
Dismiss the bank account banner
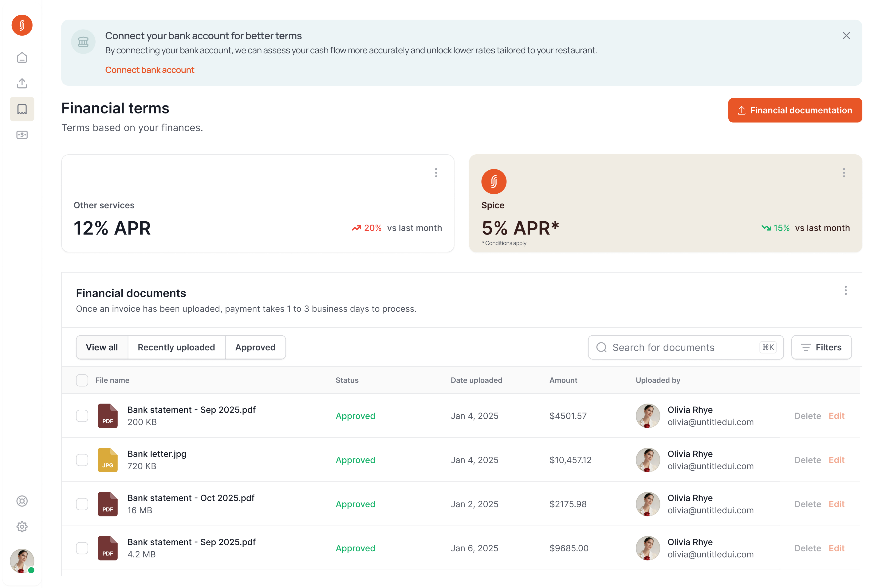[846, 36]
